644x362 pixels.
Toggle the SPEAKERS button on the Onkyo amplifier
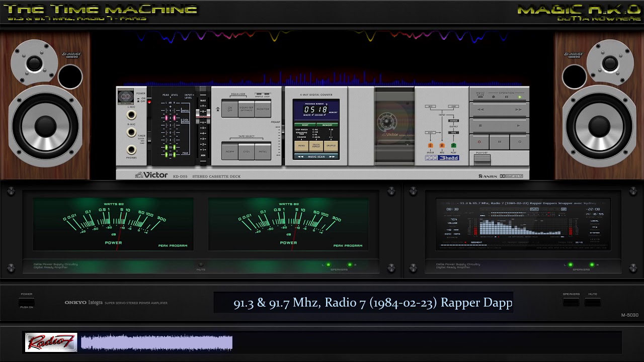[571, 302]
